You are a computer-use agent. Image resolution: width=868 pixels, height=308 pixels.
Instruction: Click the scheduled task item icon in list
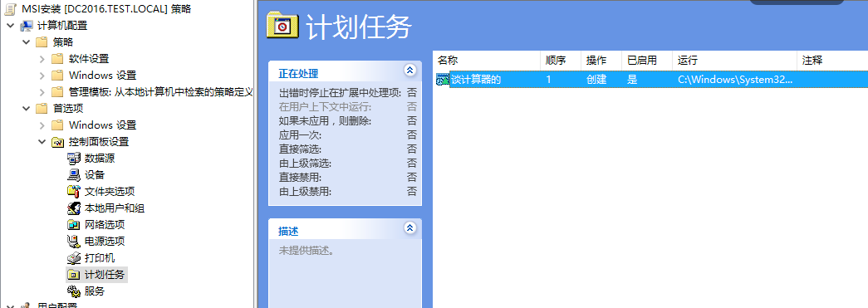442,80
